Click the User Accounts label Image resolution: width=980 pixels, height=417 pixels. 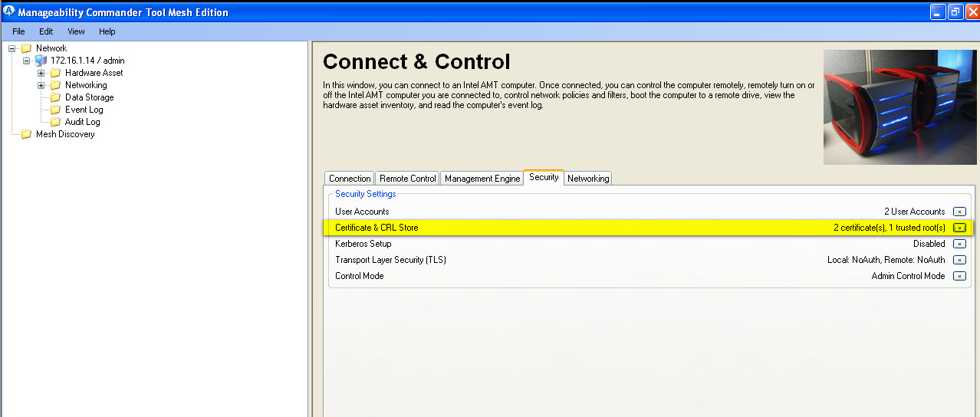362,212
